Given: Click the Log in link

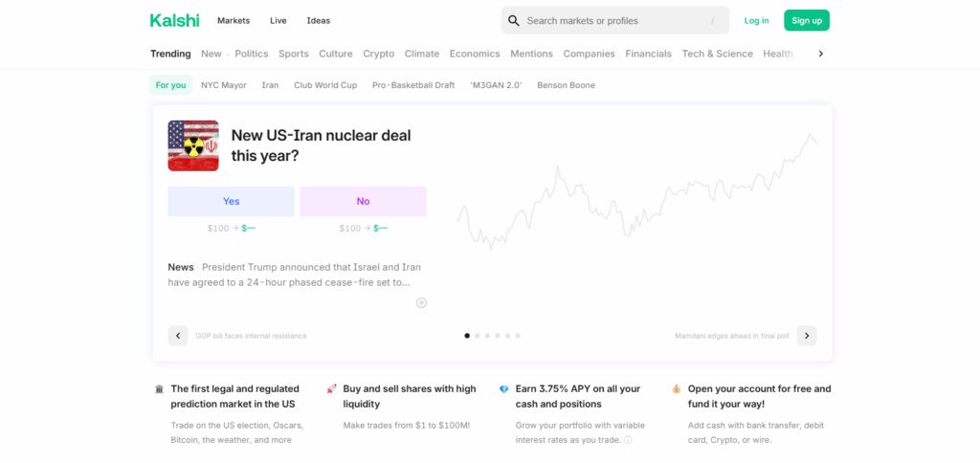Looking at the screenshot, I should pyautogui.click(x=756, y=21).
